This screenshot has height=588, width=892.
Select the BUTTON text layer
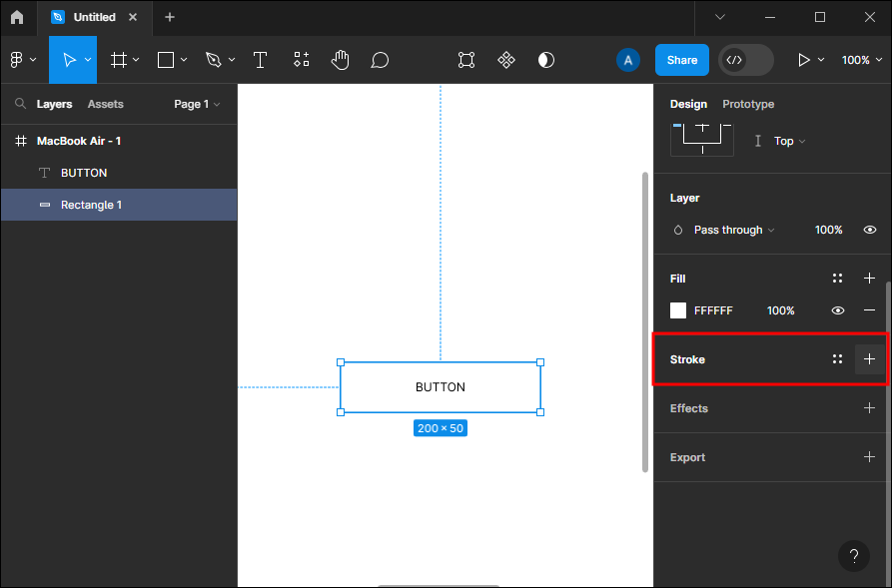pyautogui.click(x=84, y=173)
